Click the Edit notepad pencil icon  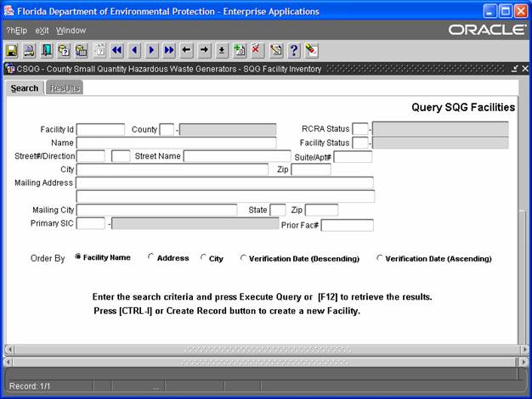276,50
